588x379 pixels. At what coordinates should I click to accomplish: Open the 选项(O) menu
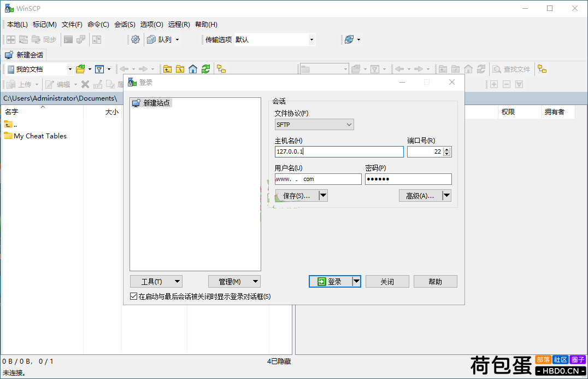(152, 25)
